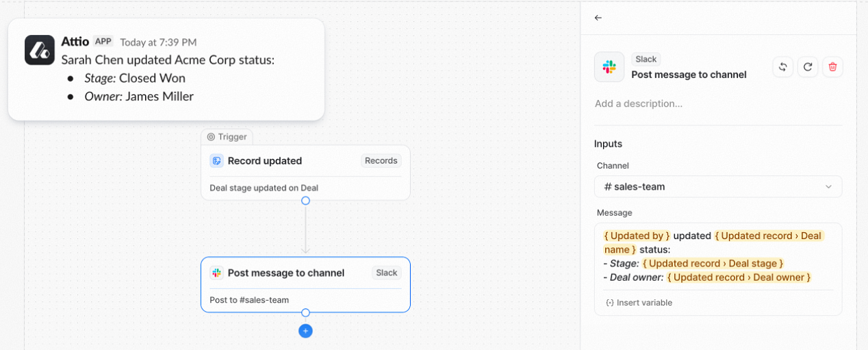868x350 pixels.
Task: Click the { Updated by } variable in the message
Action: [x=637, y=236]
